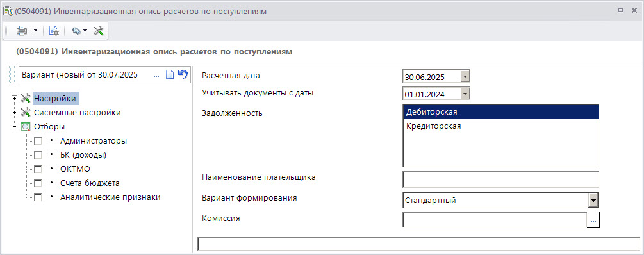Open the report settings document-gear icon
Screen dimensions: 644x255
(54, 30)
